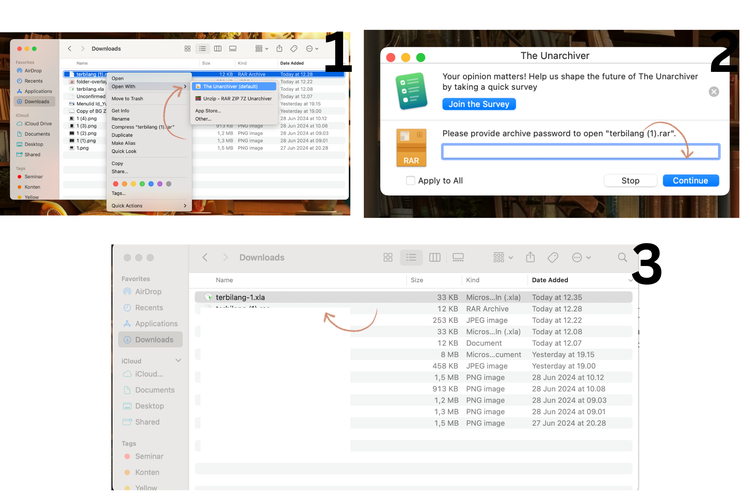The width and height of the screenshot is (750, 500).
Task: Click the archive password input field
Action: [580, 152]
